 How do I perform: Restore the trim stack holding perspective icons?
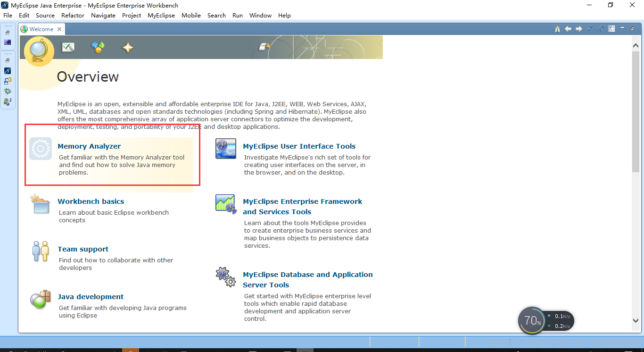(x=8, y=60)
